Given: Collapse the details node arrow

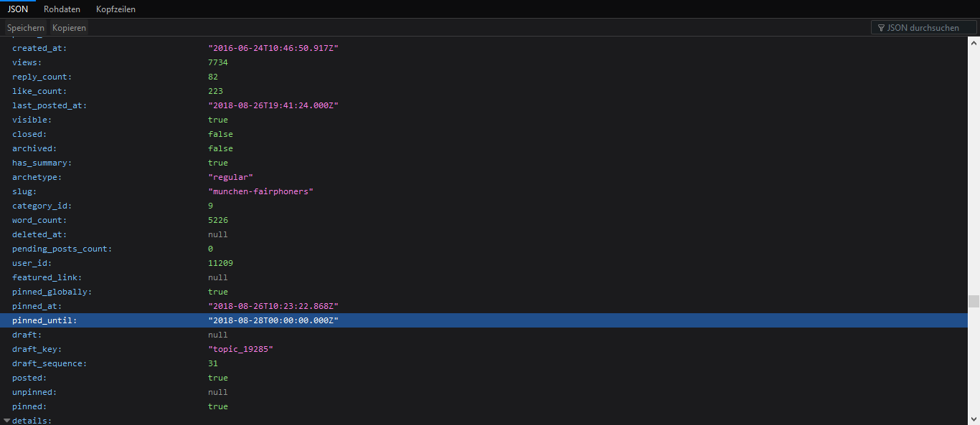Looking at the screenshot, I should (x=6, y=421).
